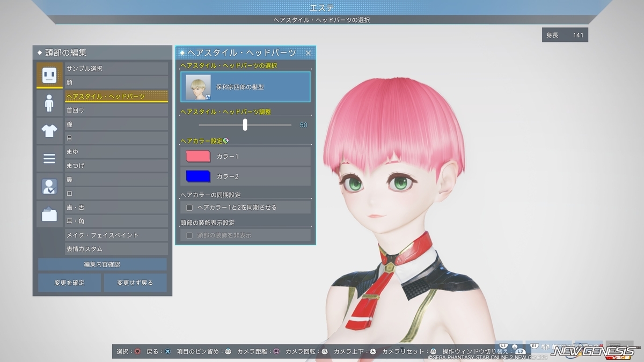Click the ヘアスタイル・ヘッドパーツ調整 section label
This screenshot has width=644, height=362.
[x=225, y=112]
